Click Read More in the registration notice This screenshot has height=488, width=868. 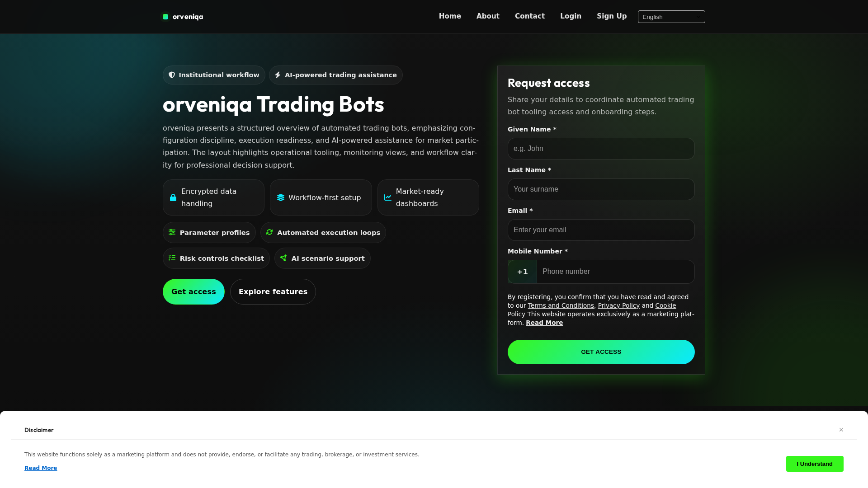tap(544, 323)
